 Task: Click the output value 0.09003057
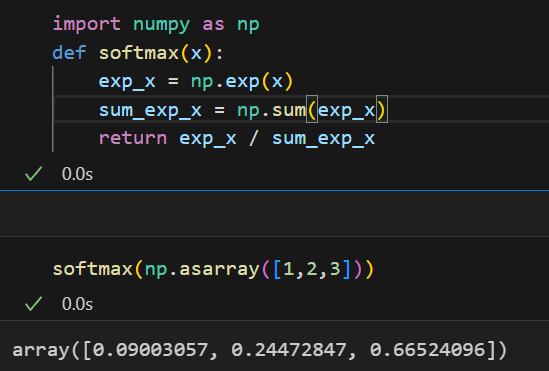(x=150, y=350)
